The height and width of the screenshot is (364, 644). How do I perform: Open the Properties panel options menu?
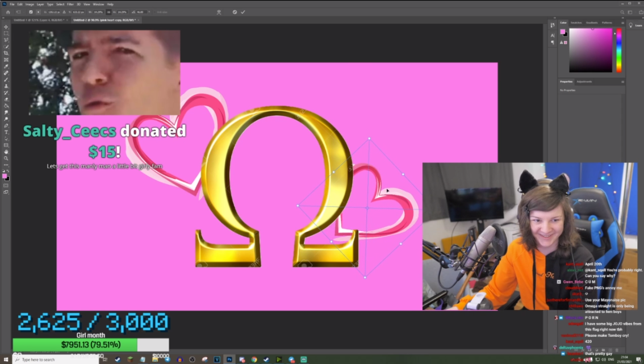click(x=622, y=82)
